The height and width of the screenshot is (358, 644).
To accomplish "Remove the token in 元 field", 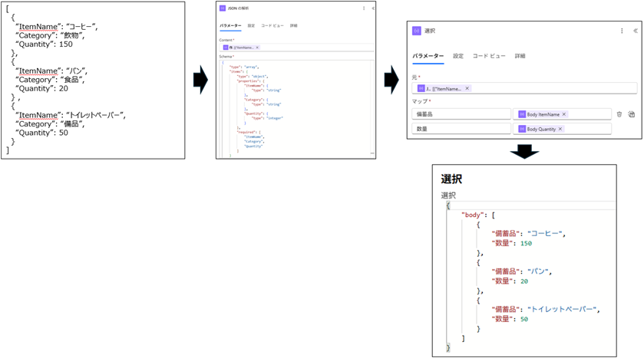I will pos(467,88).
